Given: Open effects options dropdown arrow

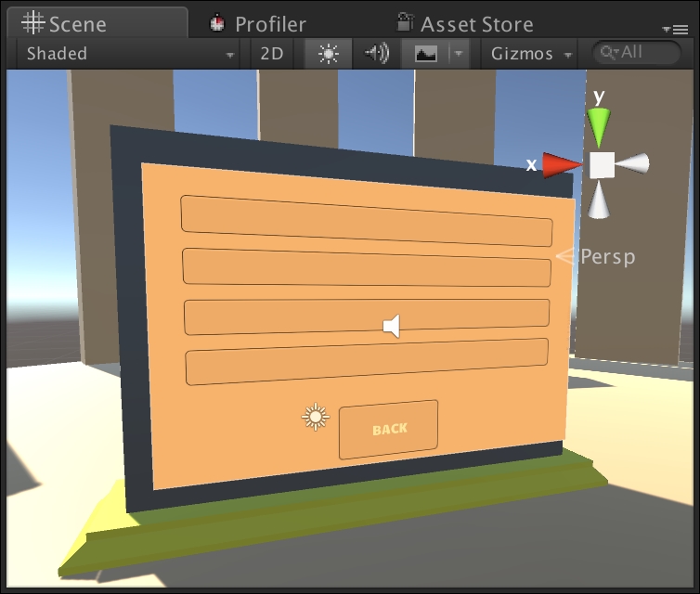Looking at the screenshot, I should coord(459,54).
